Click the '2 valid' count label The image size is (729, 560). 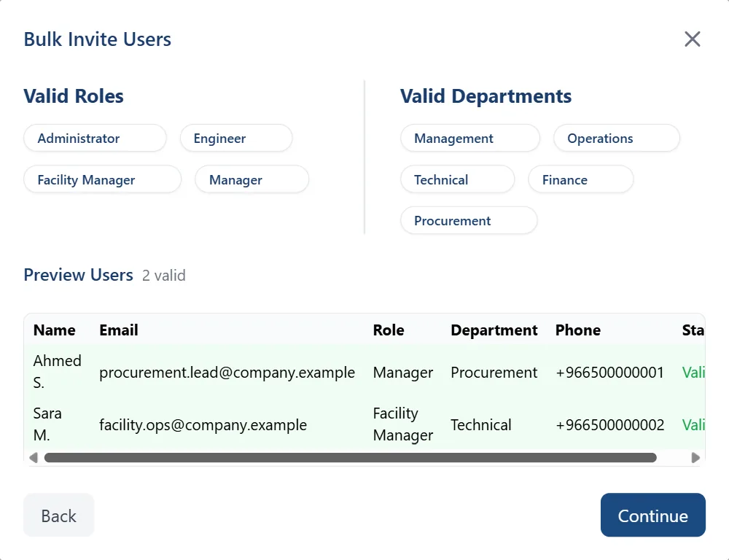click(x=163, y=276)
